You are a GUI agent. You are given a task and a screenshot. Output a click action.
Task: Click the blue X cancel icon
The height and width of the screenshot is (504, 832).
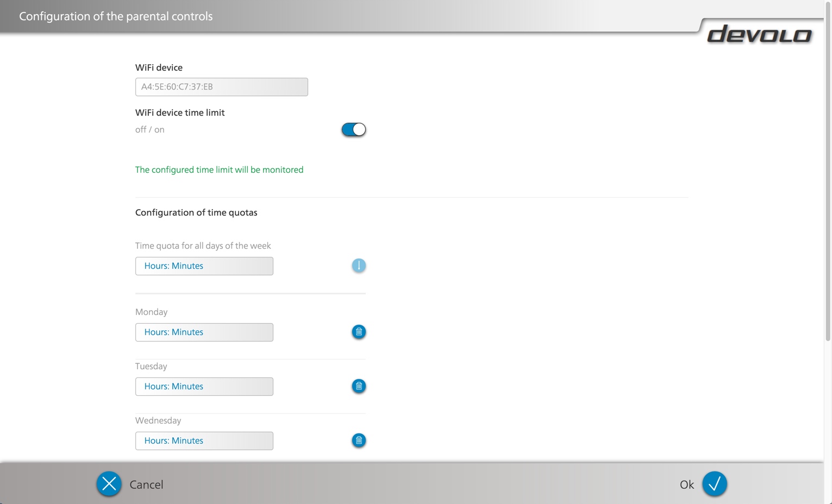click(109, 484)
